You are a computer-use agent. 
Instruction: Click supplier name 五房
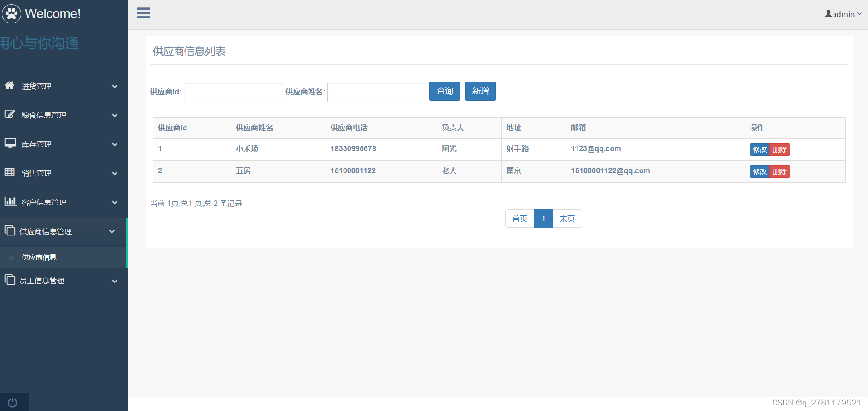(243, 170)
